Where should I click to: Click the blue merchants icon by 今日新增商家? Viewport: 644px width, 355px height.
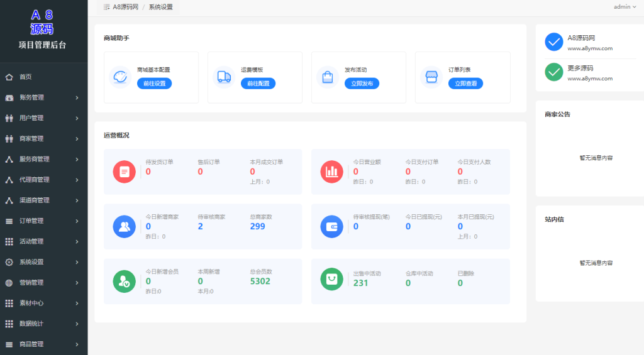coord(124,227)
